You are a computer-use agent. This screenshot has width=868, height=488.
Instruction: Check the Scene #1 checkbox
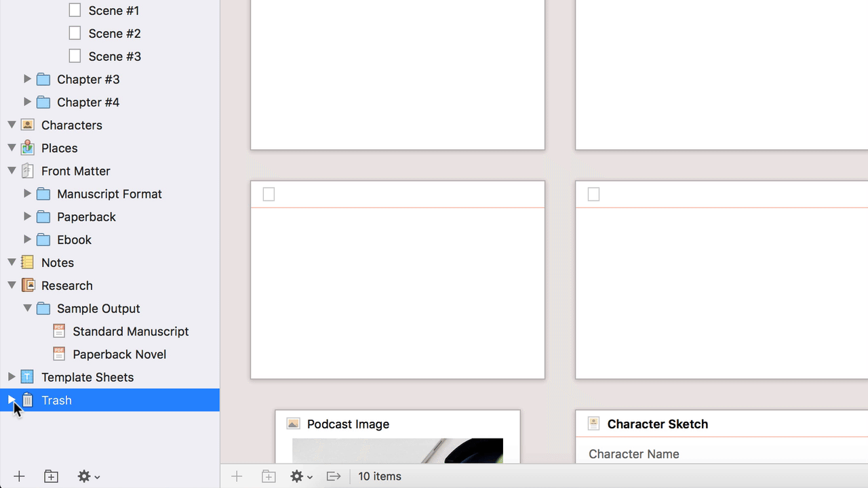click(x=75, y=9)
